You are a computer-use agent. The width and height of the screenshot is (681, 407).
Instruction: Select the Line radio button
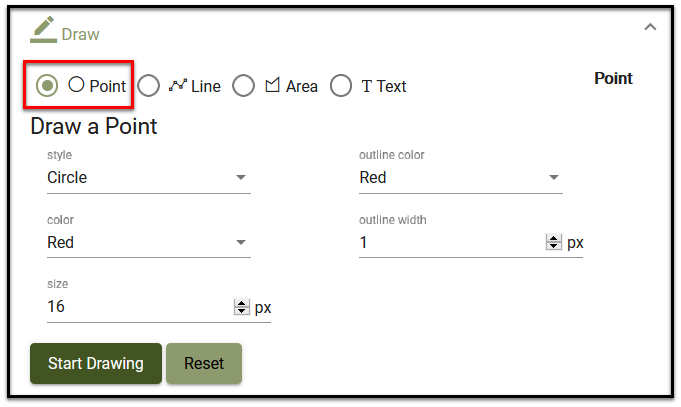148,86
